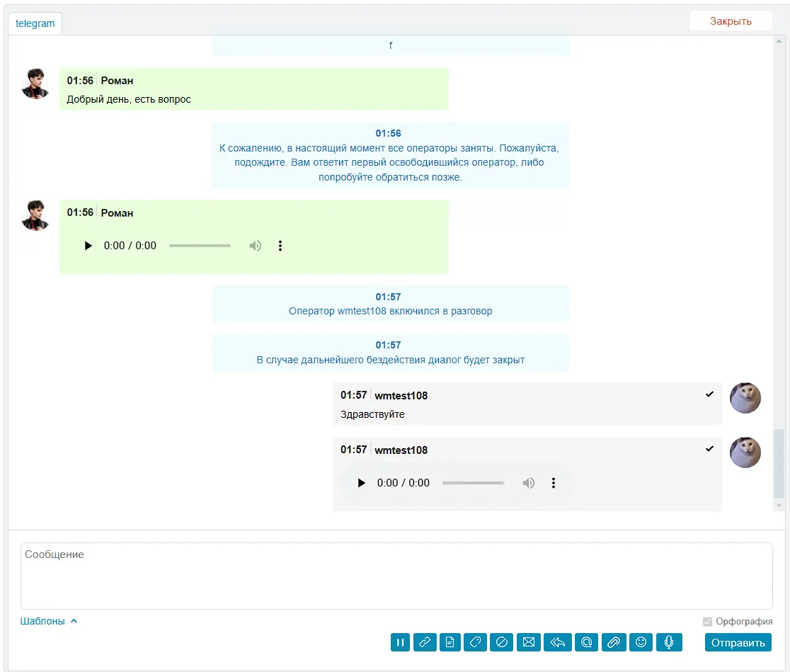Open options menu on Роман's audio message
Image resolution: width=790 pixels, height=672 pixels.
pyautogui.click(x=280, y=246)
